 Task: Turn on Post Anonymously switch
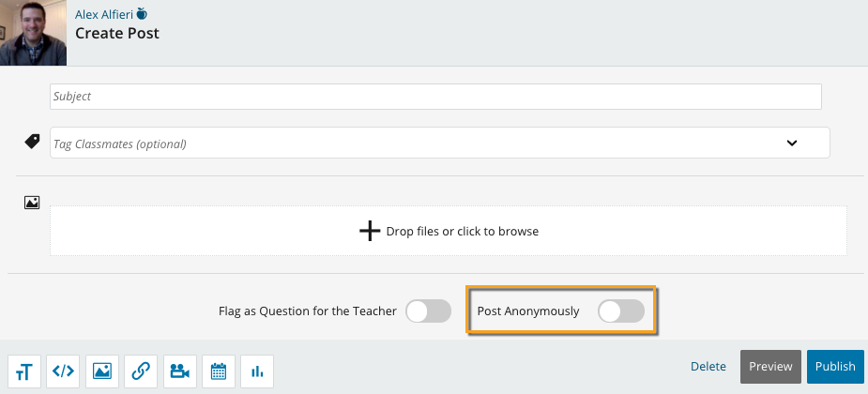621,311
